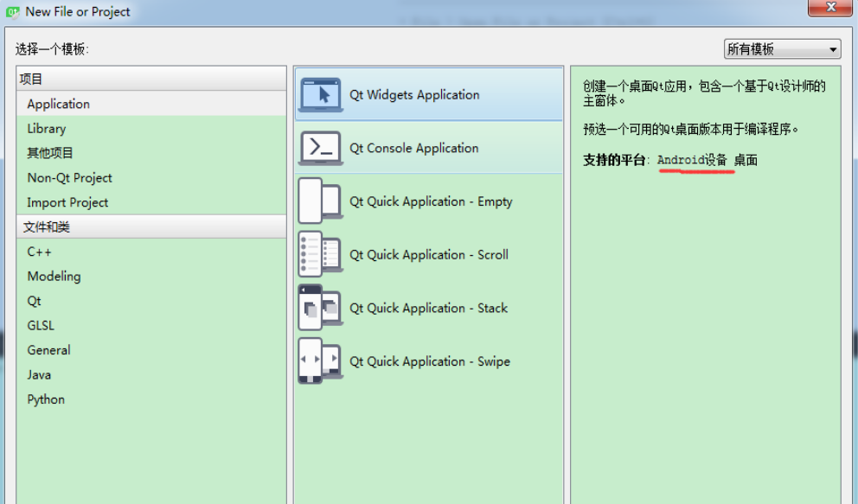Click the 文件和类 section header
858x504 pixels.
point(151,226)
